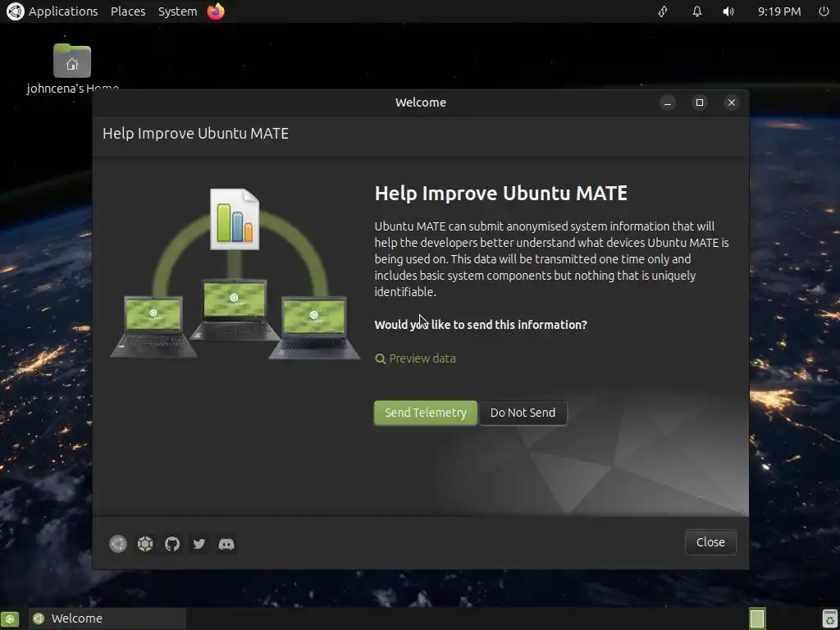The width and height of the screenshot is (840, 630).
Task: Open the notifications bell icon
Action: 697,11
